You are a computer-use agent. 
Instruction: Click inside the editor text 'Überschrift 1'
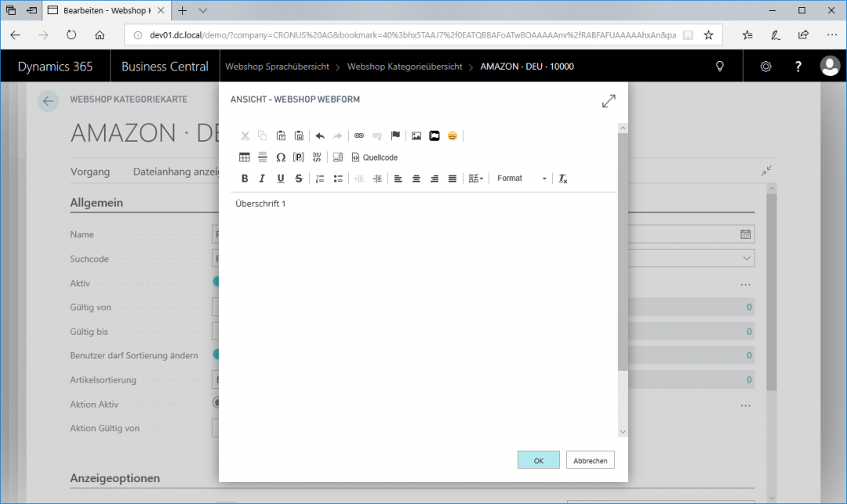point(260,204)
